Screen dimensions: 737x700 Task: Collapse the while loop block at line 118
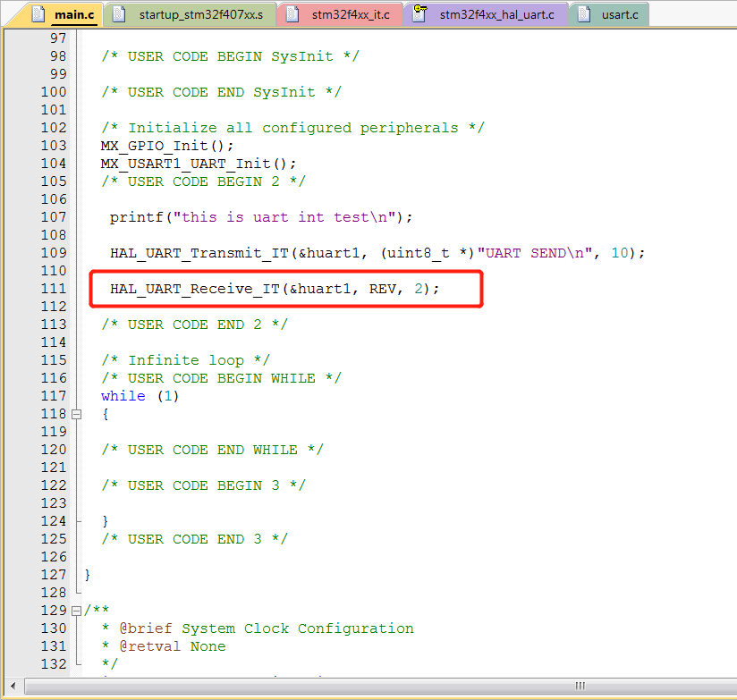(77, 414)
